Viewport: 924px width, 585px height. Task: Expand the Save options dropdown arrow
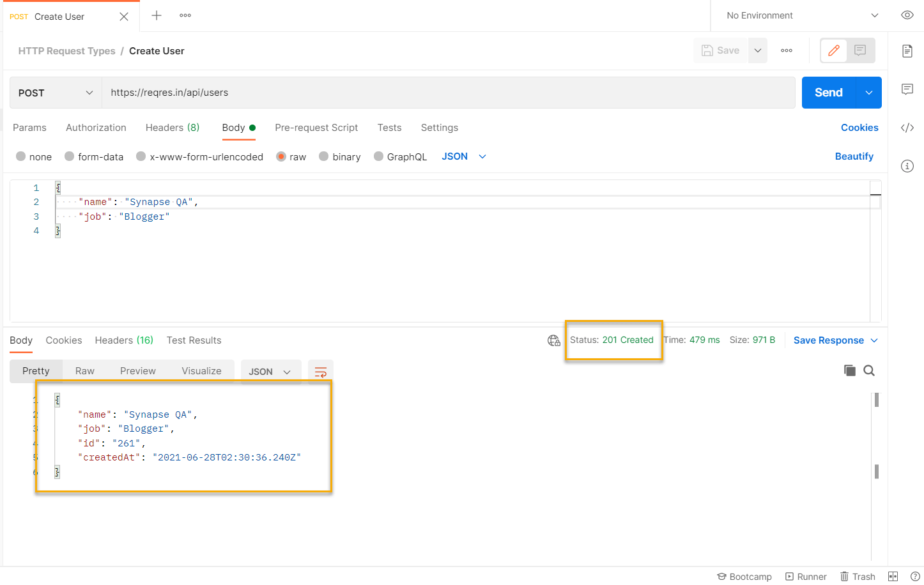tap(757, 50)
